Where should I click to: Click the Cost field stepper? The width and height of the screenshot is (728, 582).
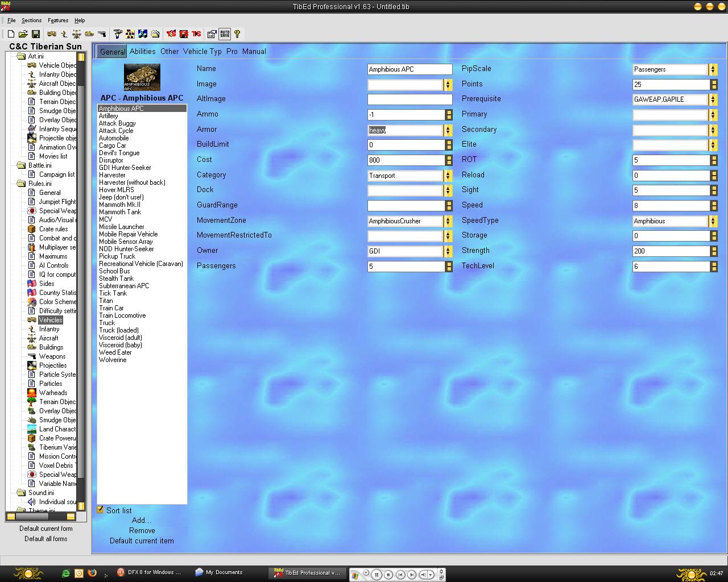click(449, 160)
